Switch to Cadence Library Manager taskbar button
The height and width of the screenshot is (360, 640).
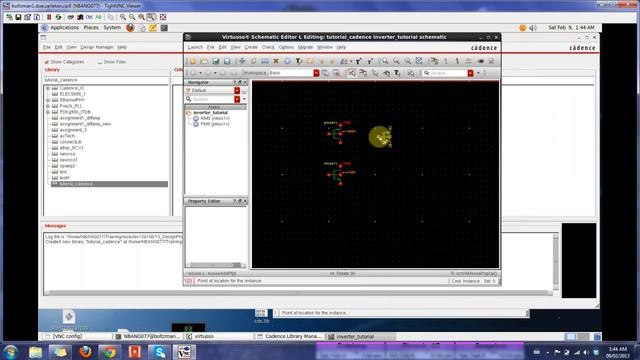tap(289, 336)
